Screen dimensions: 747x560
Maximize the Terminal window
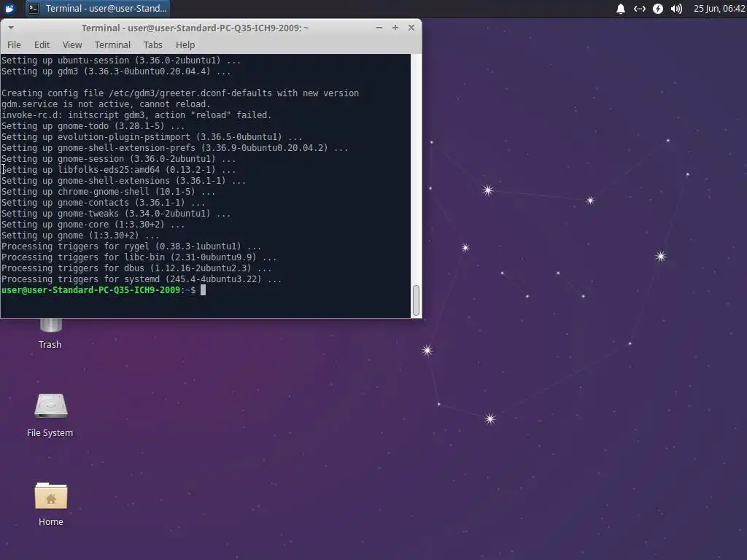(x=395, y=28)
